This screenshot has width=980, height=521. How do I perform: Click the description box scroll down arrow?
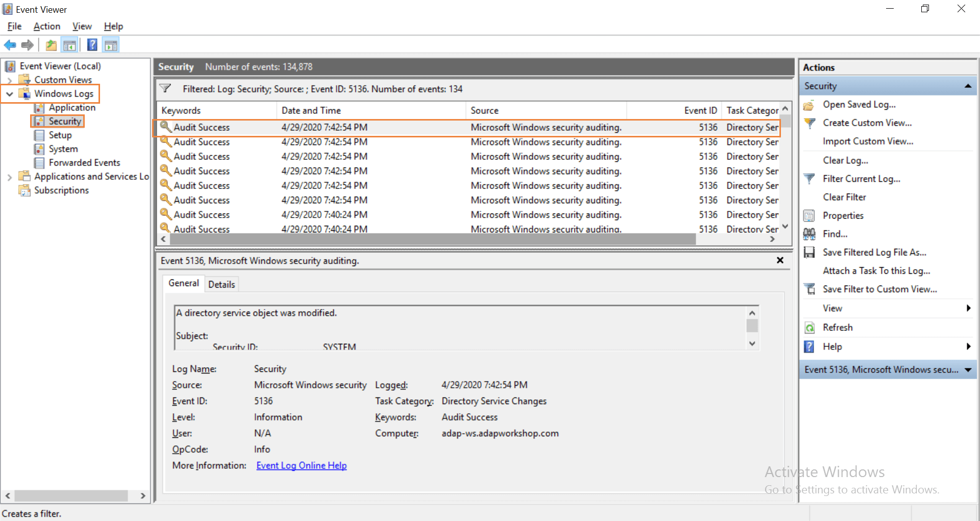(752, 344)
